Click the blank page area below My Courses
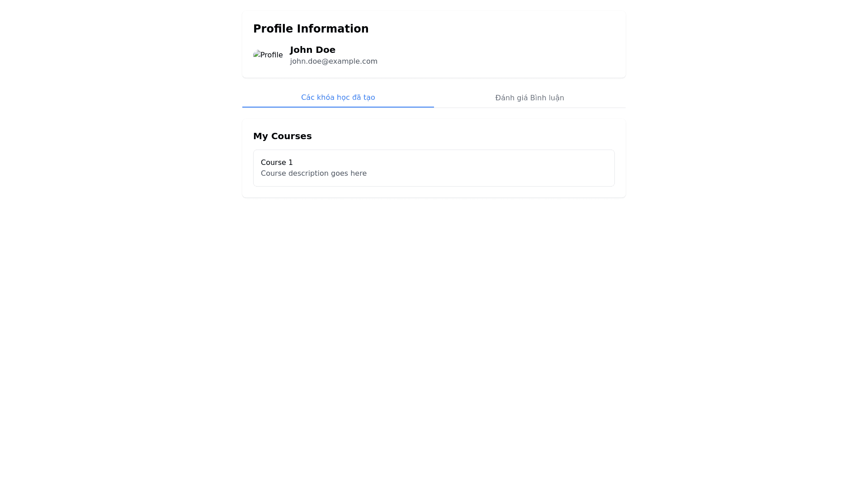 [434, 339]
